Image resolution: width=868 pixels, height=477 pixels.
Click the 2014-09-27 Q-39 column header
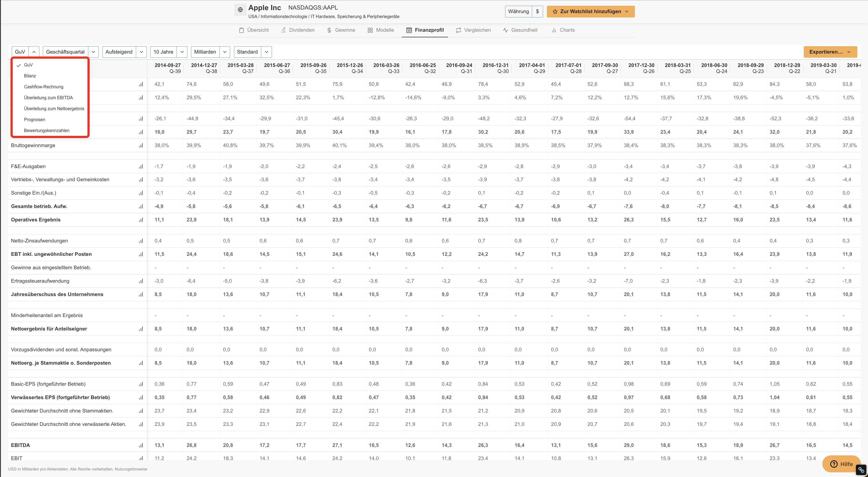(168, 68)
